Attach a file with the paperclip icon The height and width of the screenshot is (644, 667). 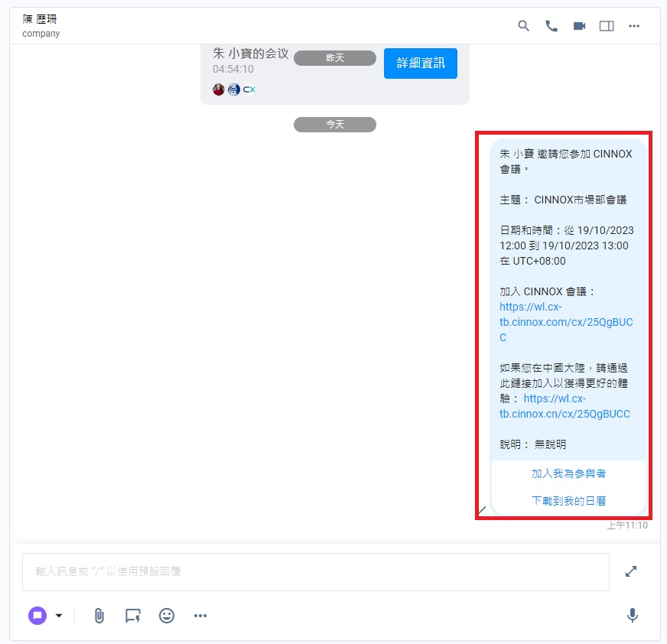pyautogui.click(x=99, y=615)
